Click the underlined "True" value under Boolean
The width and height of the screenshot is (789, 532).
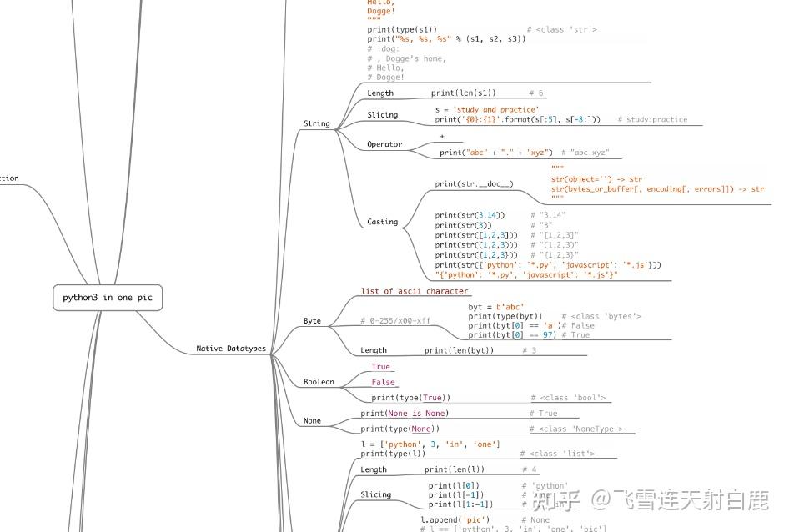380,366
